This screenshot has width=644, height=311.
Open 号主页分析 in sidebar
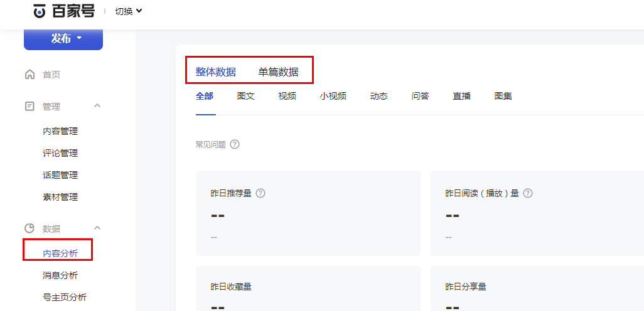click(x=65, y=297)
